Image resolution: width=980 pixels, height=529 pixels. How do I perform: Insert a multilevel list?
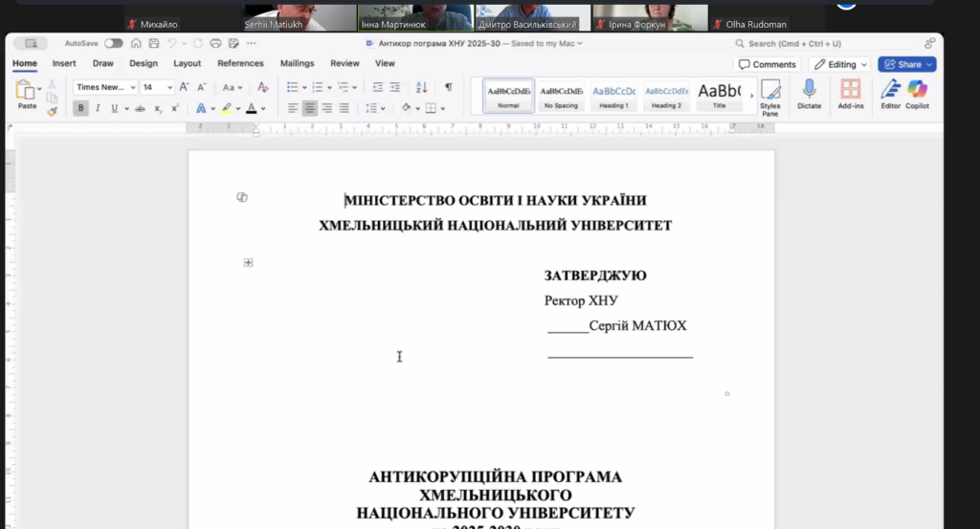[343, 87]
